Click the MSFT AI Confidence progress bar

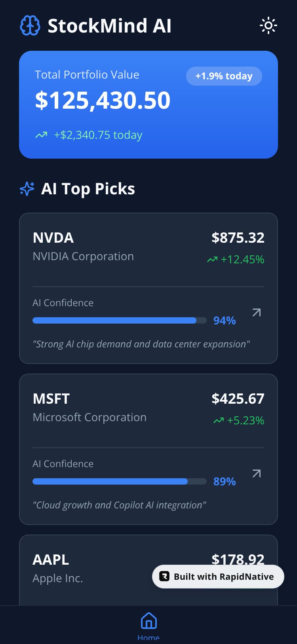pos(119,481)
